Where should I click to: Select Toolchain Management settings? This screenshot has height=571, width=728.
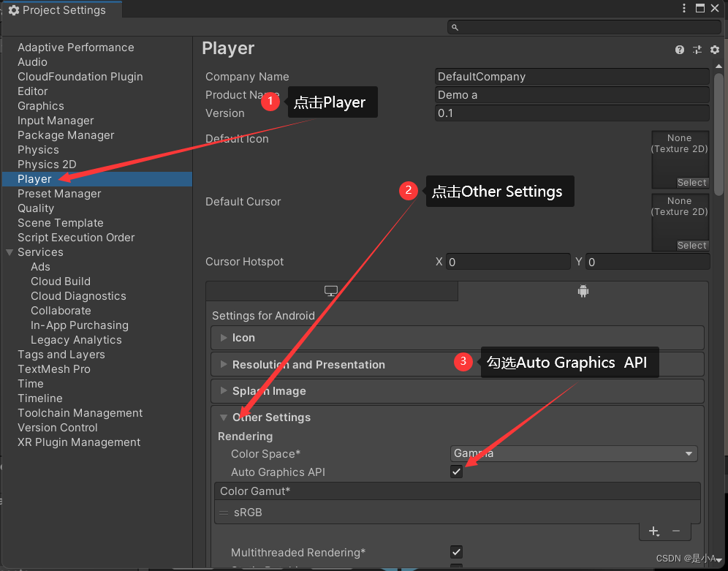click(80, 412)
